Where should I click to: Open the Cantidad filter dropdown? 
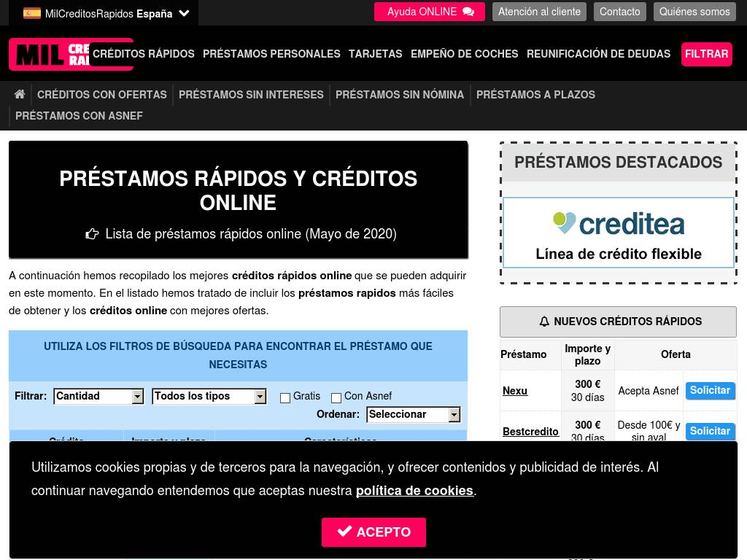click(99, 396)
